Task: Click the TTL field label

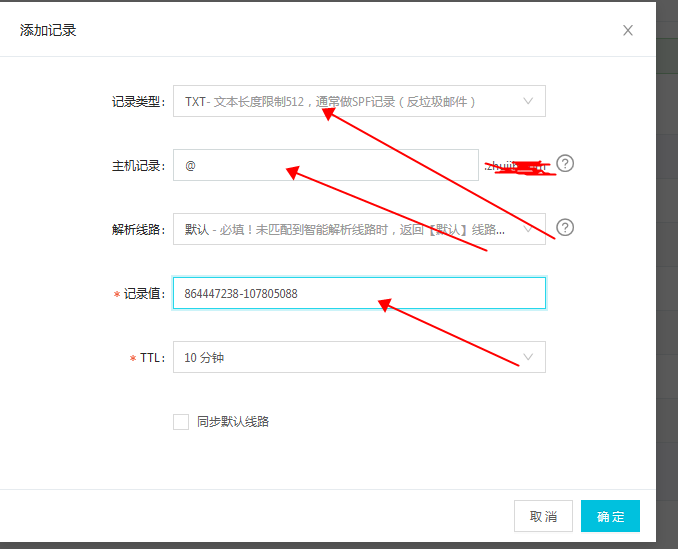Action: [150, 358]
